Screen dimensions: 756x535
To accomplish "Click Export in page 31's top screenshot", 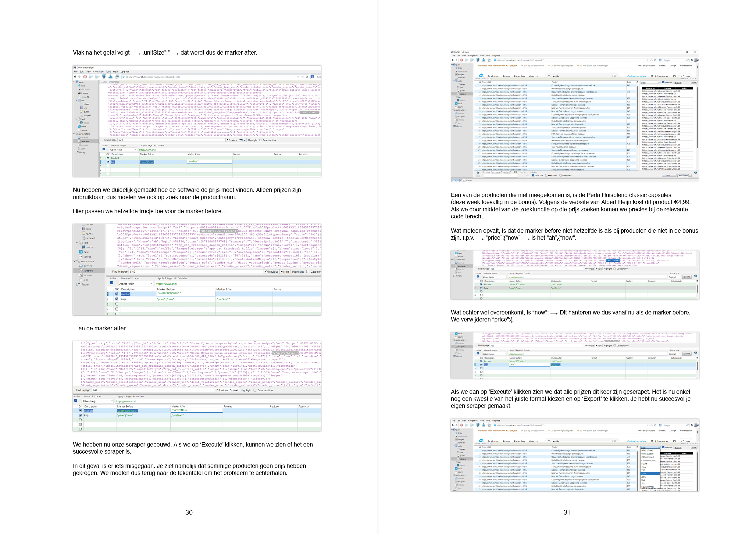I will [678, 83].
